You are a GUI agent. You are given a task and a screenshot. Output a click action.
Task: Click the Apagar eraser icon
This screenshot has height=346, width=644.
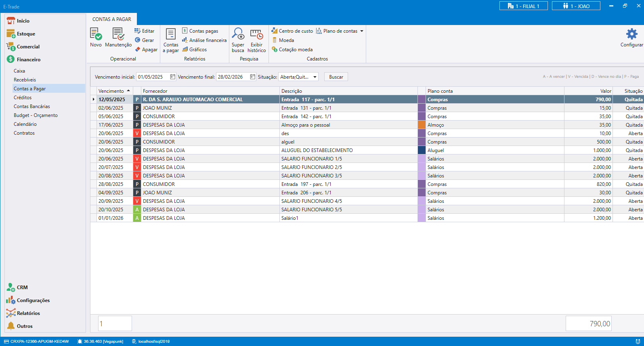click(138, 50)
